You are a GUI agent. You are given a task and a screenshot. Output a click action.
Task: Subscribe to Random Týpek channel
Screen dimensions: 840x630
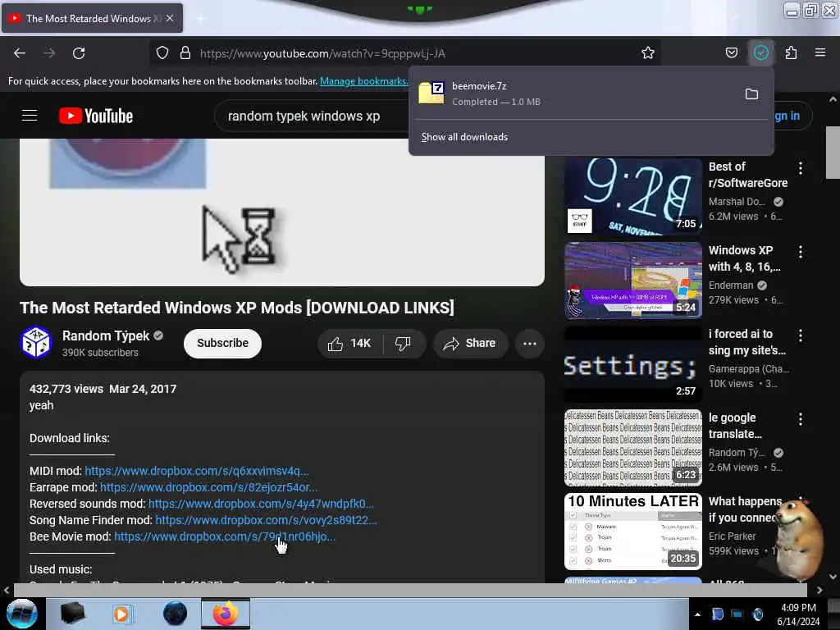point(222,344)
